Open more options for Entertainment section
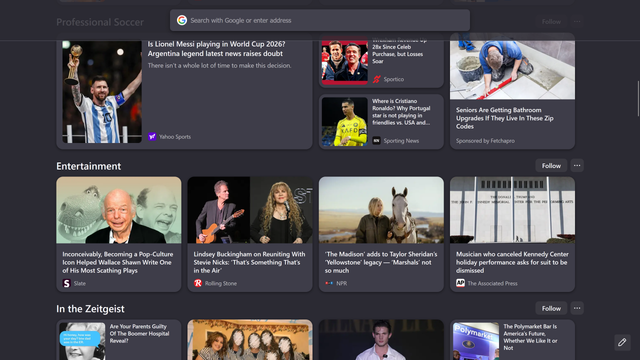 click(577, 165)
